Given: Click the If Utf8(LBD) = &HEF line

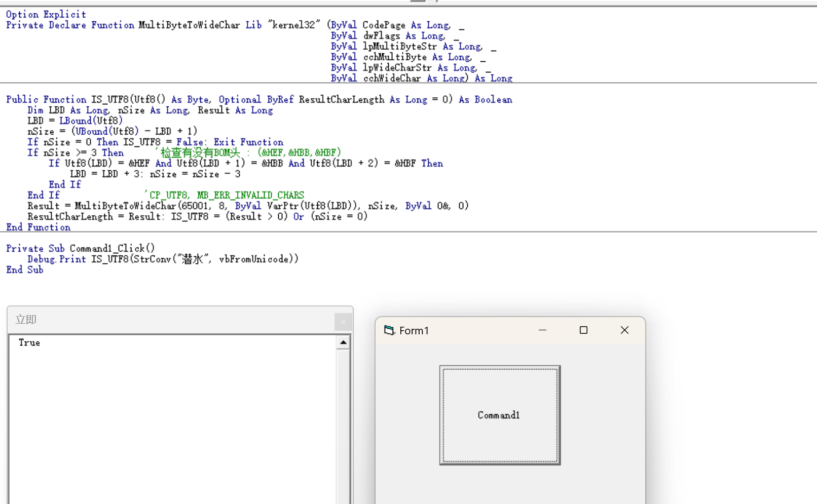Looking at the screenshot, I should coord(246,163).
